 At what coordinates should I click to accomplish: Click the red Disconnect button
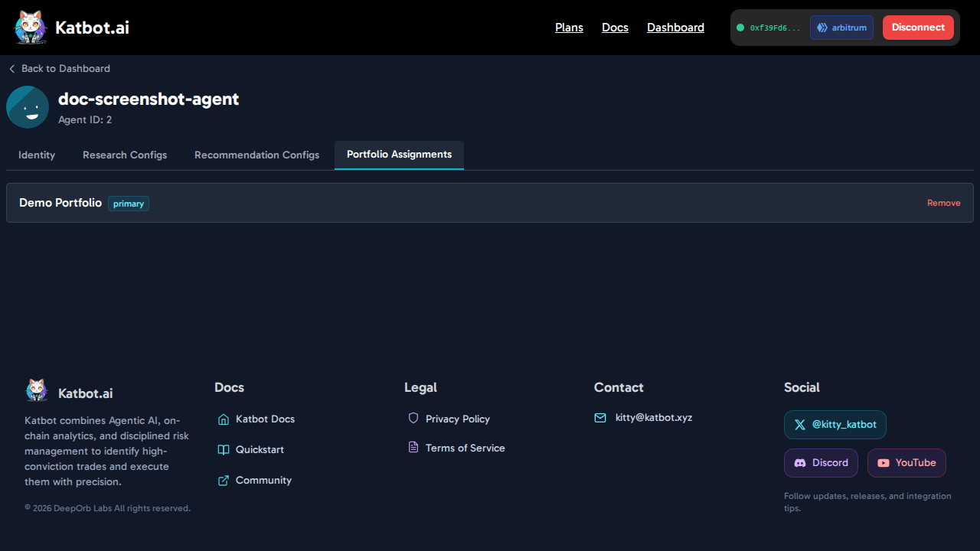tap(918, 28)
